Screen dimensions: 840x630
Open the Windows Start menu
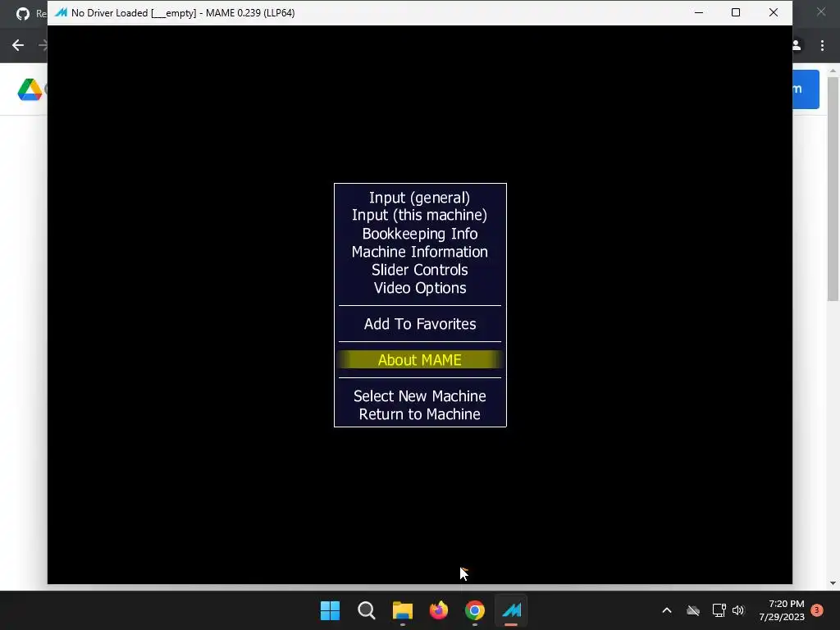[x=330, y=610]
